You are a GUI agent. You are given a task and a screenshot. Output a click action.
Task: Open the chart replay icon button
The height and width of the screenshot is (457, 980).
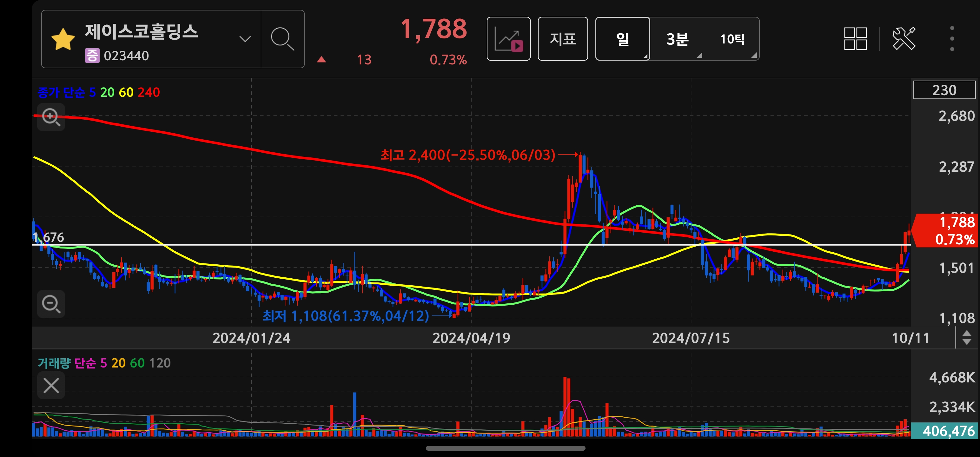(508, 39)
